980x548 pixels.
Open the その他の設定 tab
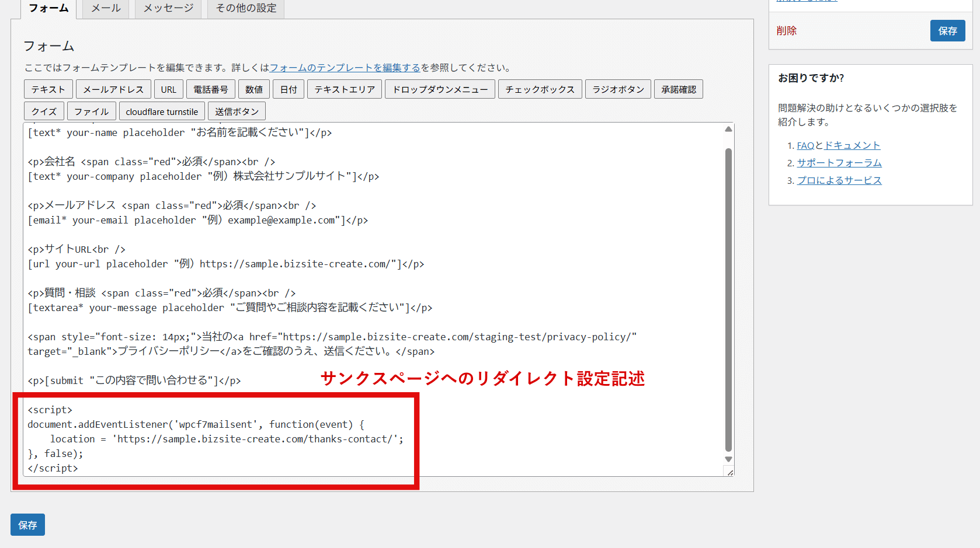[246, 8]
